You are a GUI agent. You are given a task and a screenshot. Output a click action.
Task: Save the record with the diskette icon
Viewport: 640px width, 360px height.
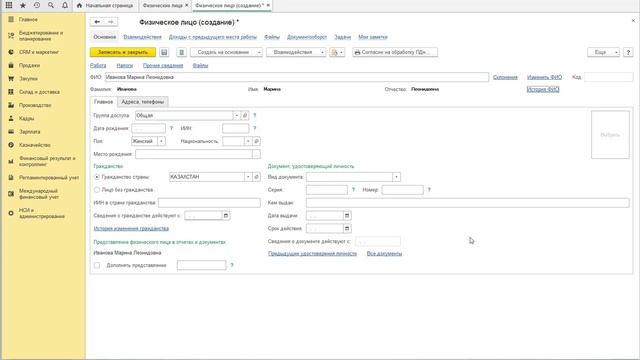point(164,52)
